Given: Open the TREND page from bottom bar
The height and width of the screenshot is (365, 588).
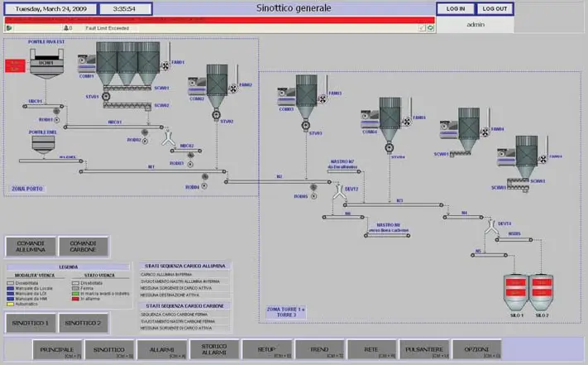Looking at the screenshot, I should (320, 351).
